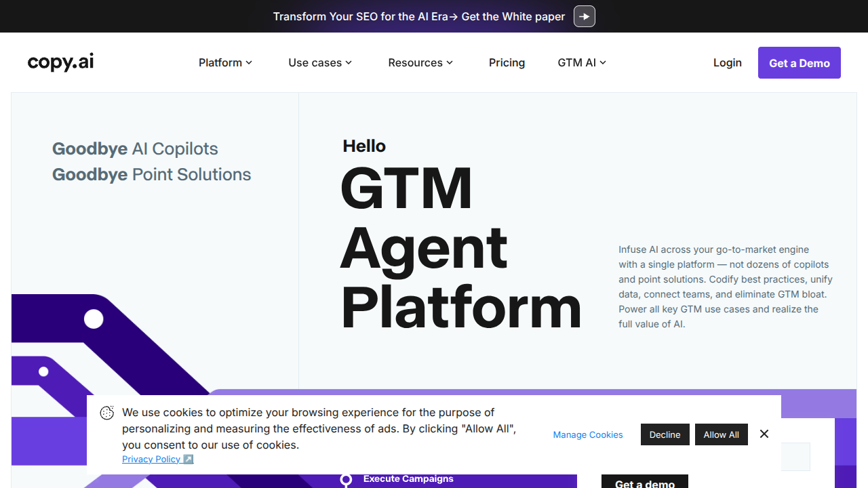This screenshot has width=868, height=488.
Task: Click Manage Cookies
Action: click(x=587, y=434)
